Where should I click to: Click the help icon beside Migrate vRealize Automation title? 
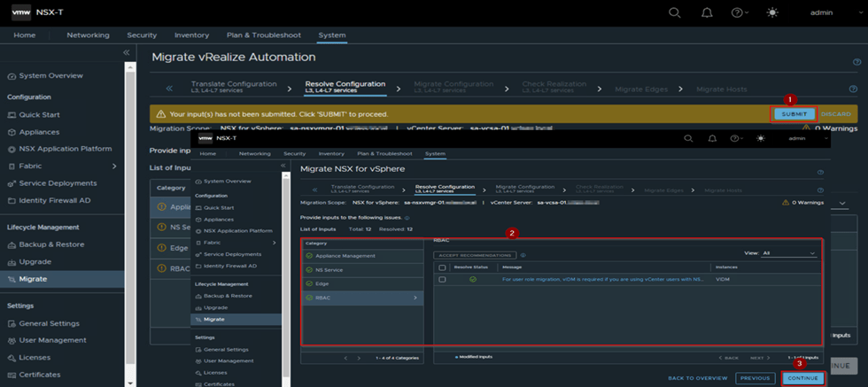tap(856, 62)
